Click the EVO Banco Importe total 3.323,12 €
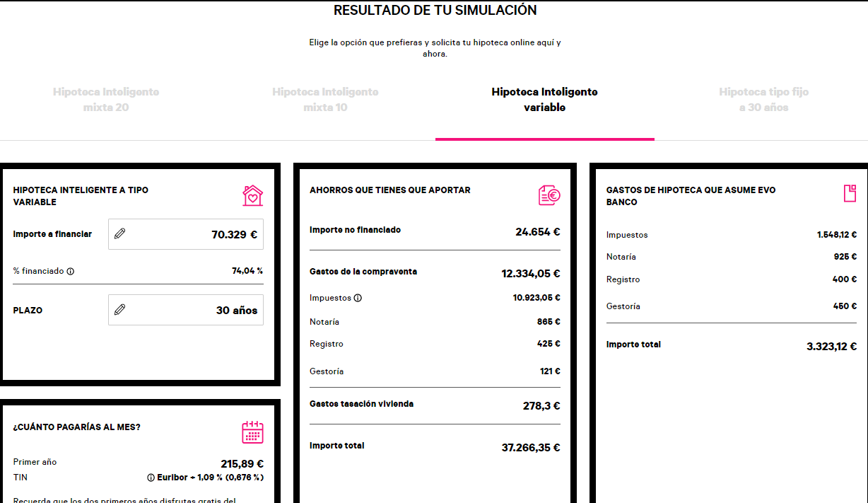 (x=832, y=347)
